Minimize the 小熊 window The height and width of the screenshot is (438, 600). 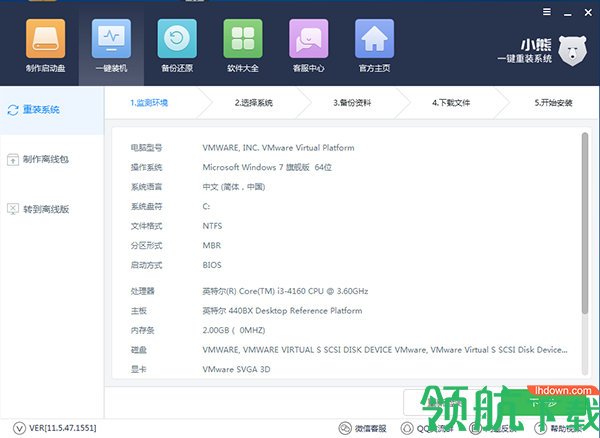tap(568, 14)
